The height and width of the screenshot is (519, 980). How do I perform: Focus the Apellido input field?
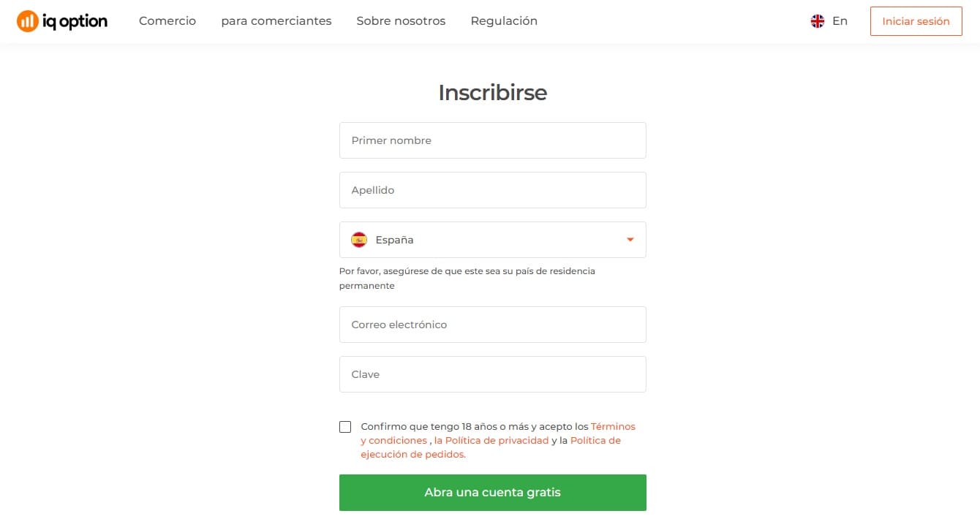[x=492, y=190]
